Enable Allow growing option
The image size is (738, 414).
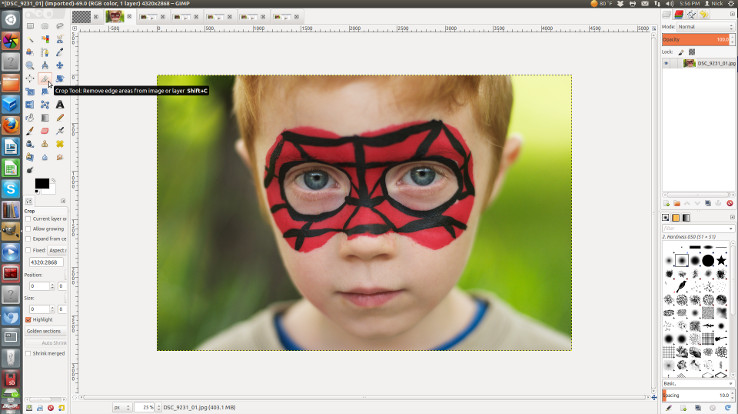pyautogui.click(x=28, y=229)
